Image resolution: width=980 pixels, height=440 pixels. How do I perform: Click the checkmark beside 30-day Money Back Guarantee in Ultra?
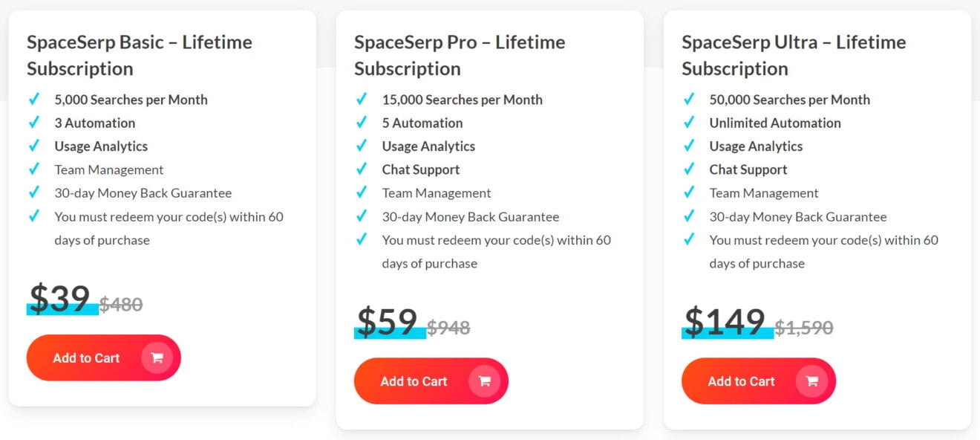(x=690, y=216)
